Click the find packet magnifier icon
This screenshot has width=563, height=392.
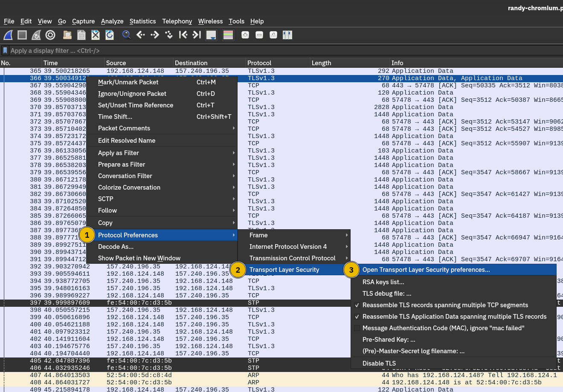click(x=126, y=35)
